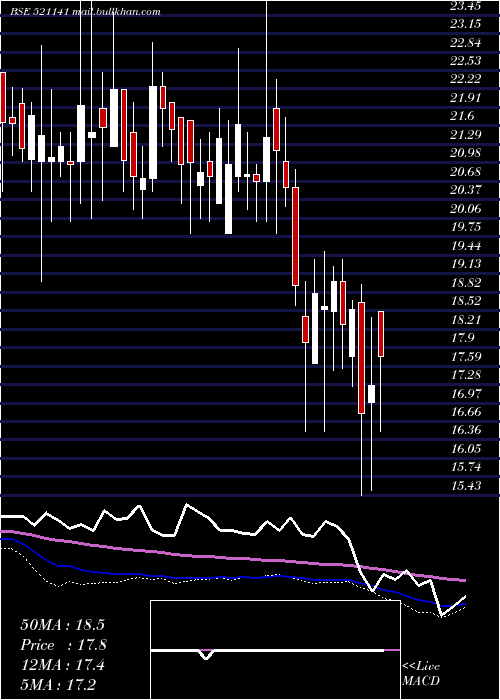Click the 23.15 price axis label

tap(466, 24)
